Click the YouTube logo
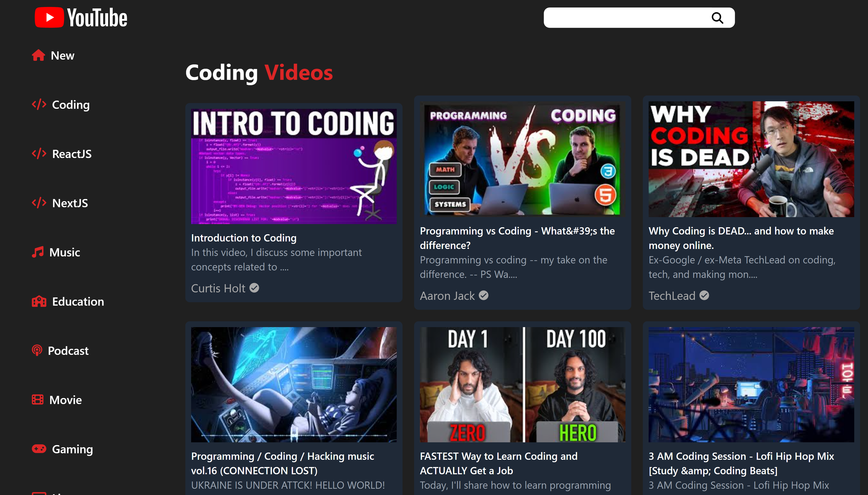Screen dimensions: 868x495 (81, 18)
